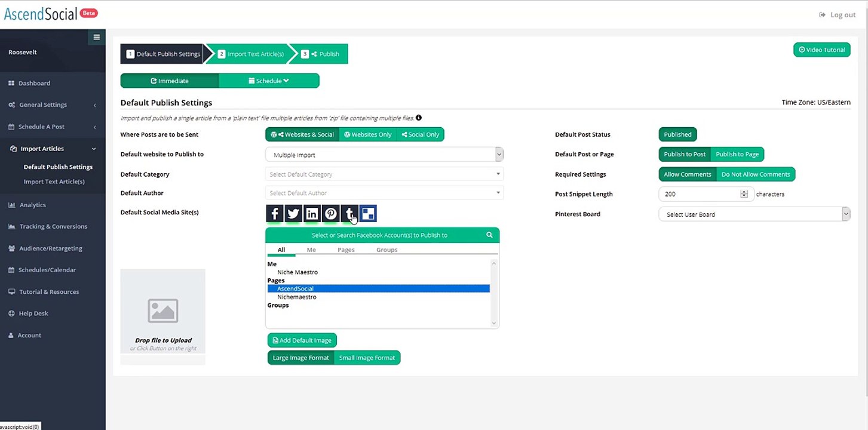
Task: Click the magnifier search icon for Facebook accounts
Action: coord(489,235)
